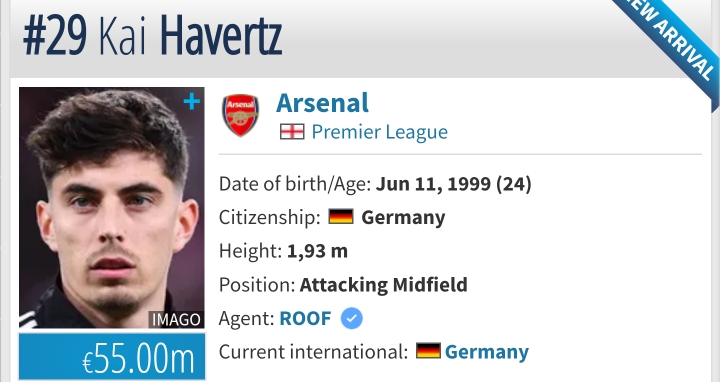Click the German flag beside Current international
Screen dimensions: 720x382
tap(428, 351)
